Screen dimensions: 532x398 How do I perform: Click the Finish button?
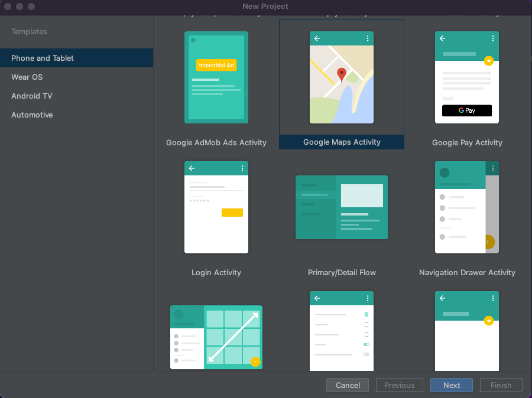pyautogui.click(x=501, y=385)
